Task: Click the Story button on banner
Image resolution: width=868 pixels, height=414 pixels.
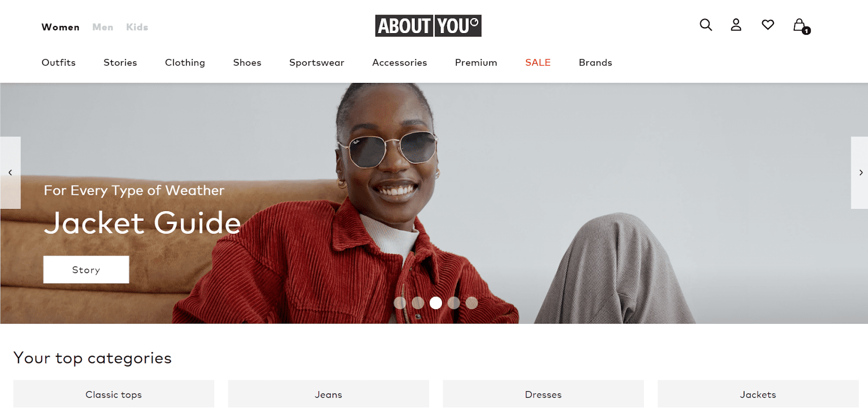Action: click(86, 270)
